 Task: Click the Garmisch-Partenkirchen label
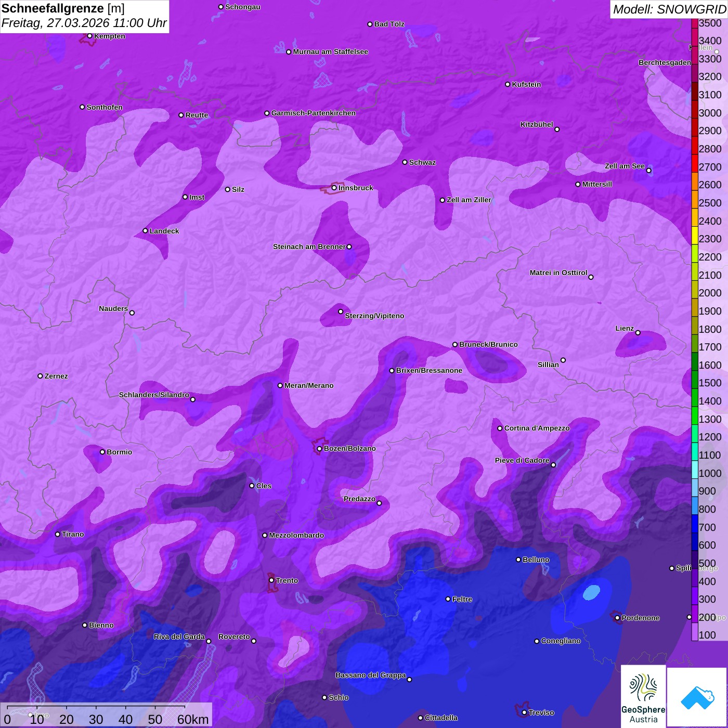click(x=314, y=113)
